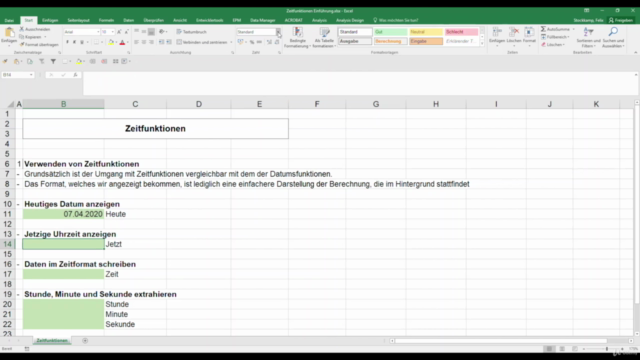Screen dimensions: 640x360
Task: Open the Daten ribbon tab
Action: click(x=129, y=20)
